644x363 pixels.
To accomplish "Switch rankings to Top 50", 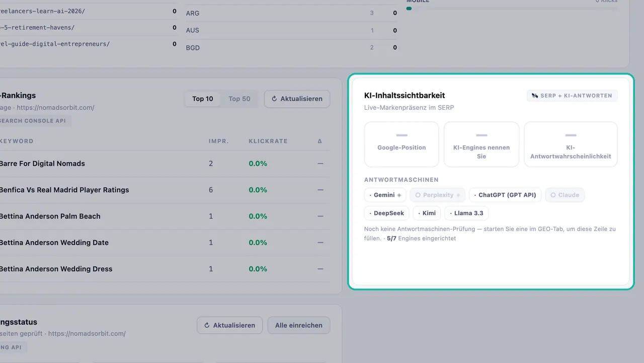I will pos(239,99).
